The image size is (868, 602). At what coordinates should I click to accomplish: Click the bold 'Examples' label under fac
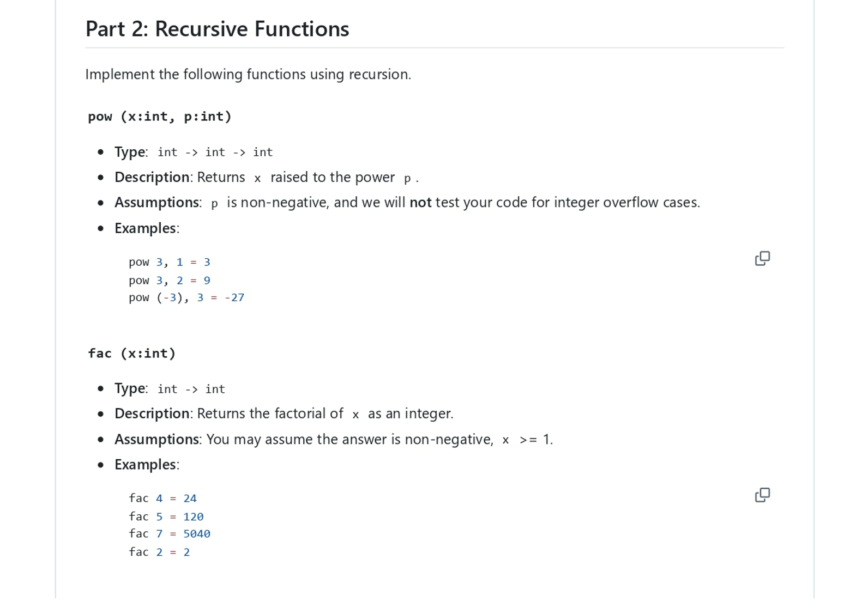tap(146, 465)
